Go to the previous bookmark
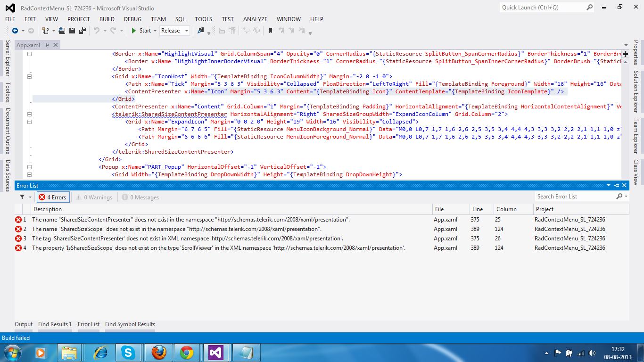Image resolution: width=644 pixels, height=362 pixels. point(281,31)
